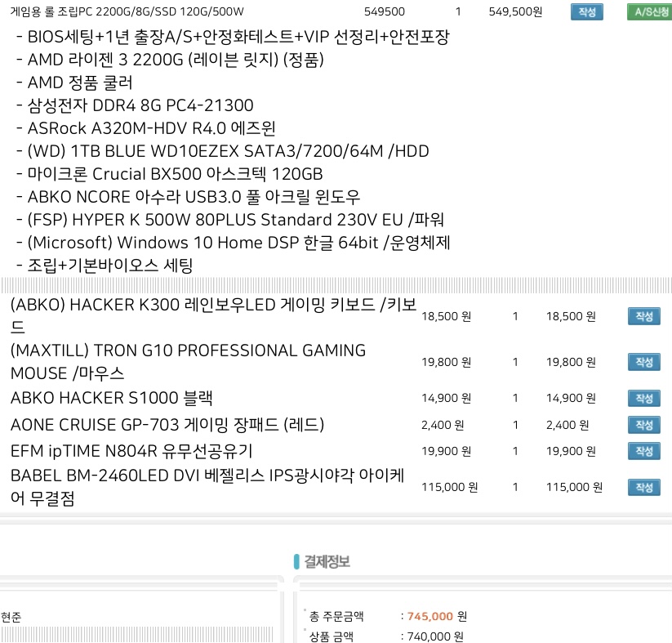Click the green A/S신청 button
The image size is (672, 643).
click(650, 11)
